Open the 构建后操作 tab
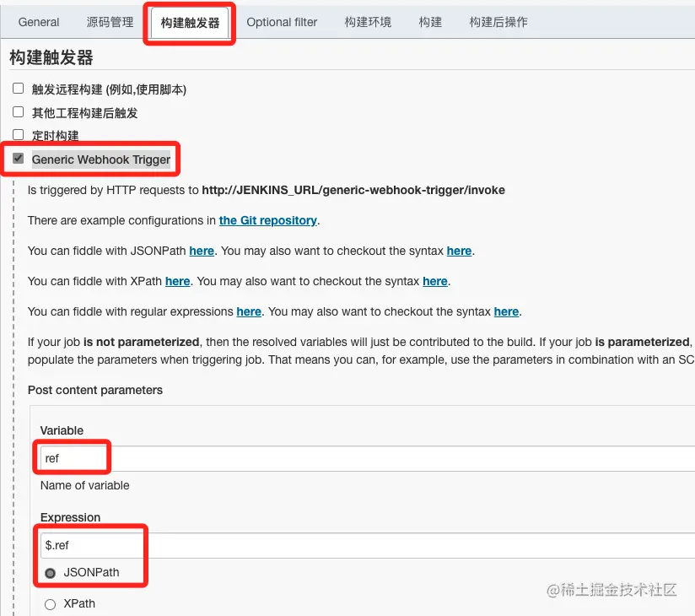 click(498, 22)
